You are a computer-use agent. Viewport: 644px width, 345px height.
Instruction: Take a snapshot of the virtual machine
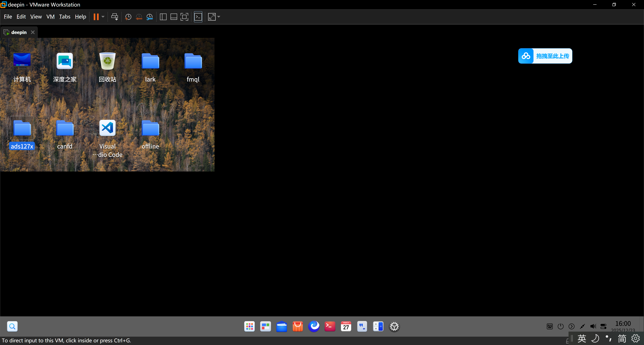point(128,17)
